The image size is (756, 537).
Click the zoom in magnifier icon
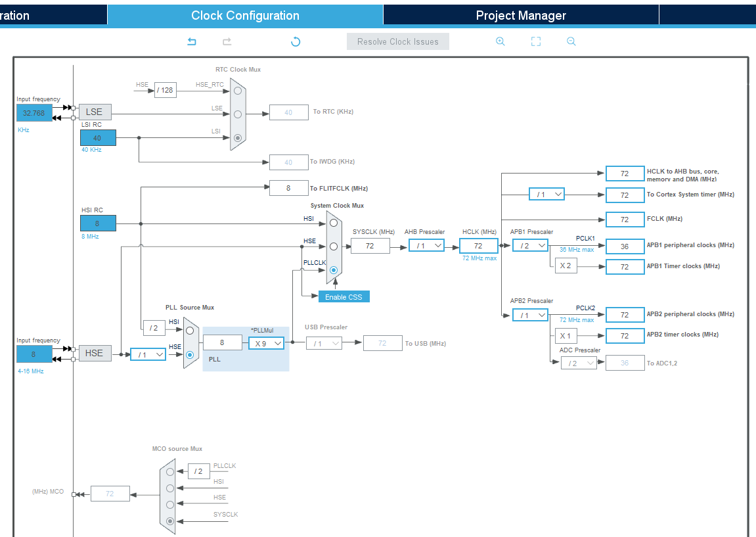[500, 41]
